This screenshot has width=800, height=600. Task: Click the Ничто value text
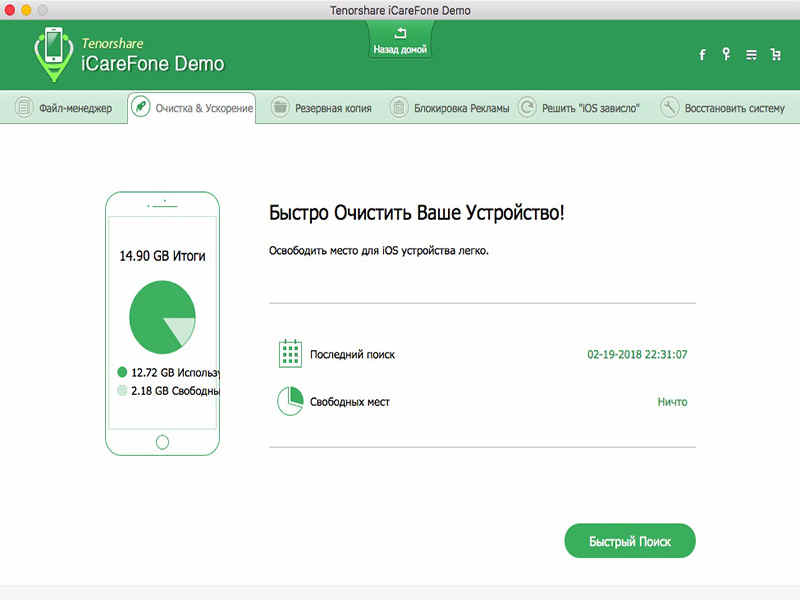coord(672,402)
